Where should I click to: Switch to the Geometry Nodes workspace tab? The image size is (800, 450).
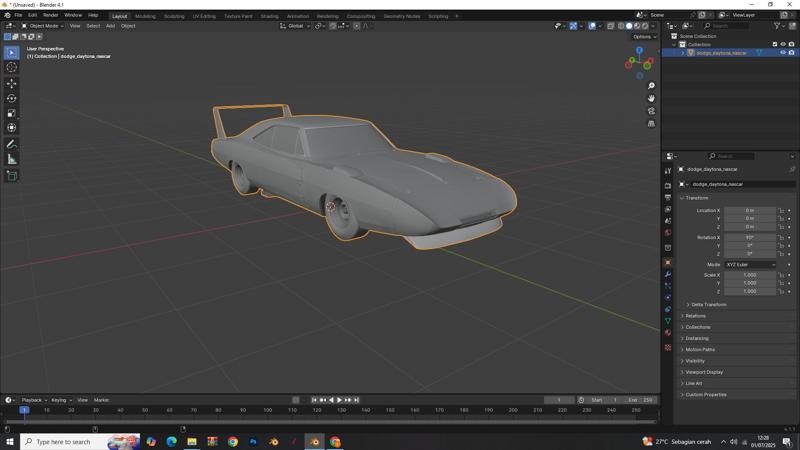click(x=402, y=16)
